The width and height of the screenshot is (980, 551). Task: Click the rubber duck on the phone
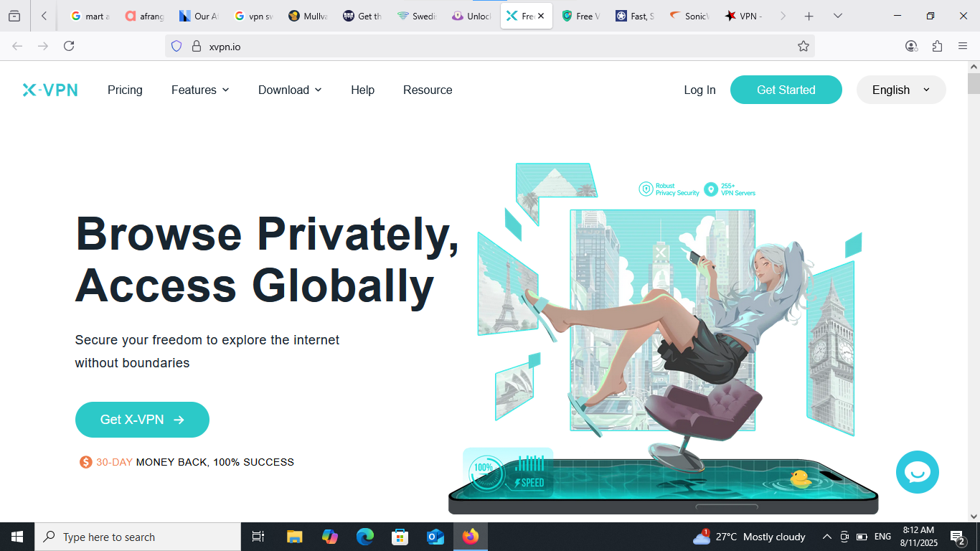(800, 479)
